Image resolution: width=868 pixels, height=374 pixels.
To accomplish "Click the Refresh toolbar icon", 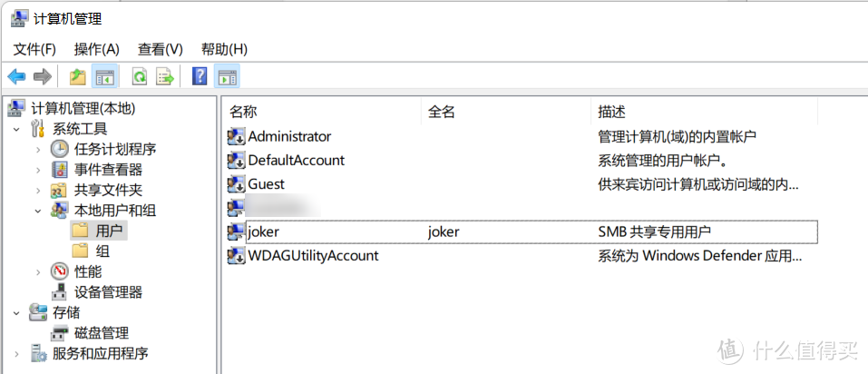I will 140,77.
